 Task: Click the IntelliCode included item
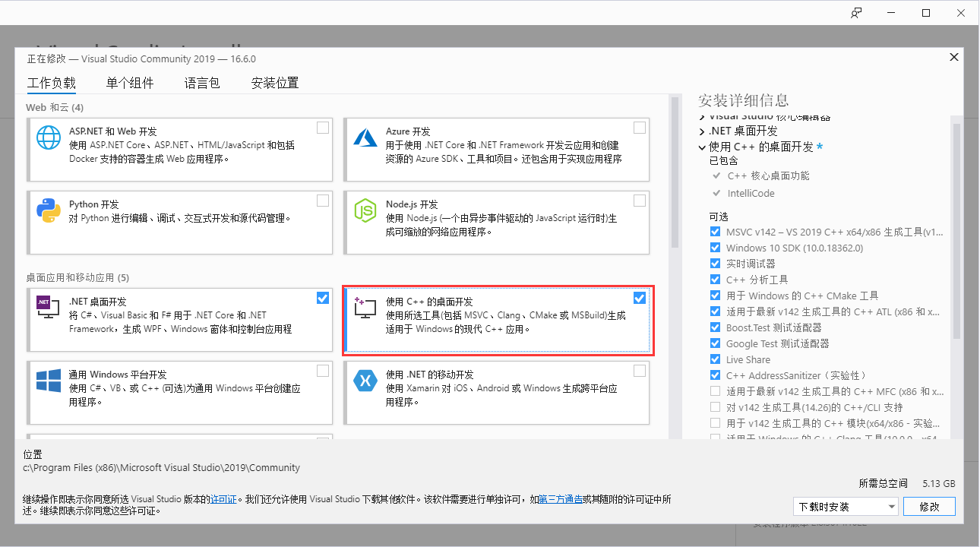(x=751, y=193)
